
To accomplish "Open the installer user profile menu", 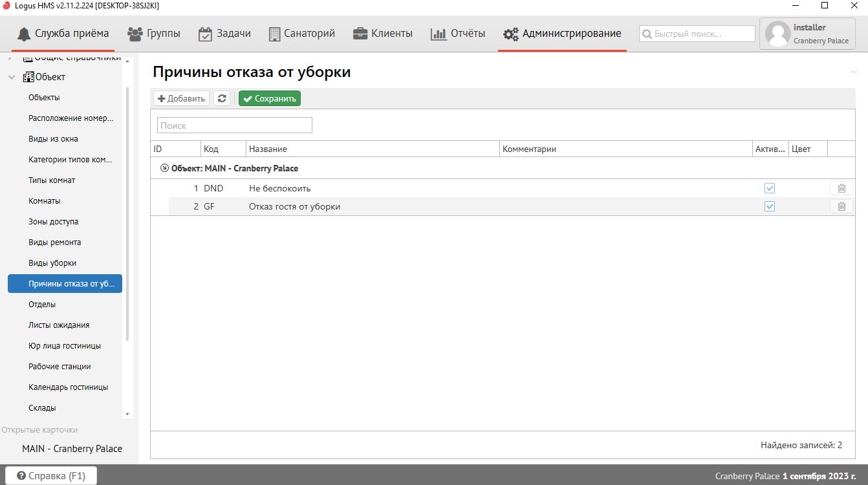I will 807,34.
